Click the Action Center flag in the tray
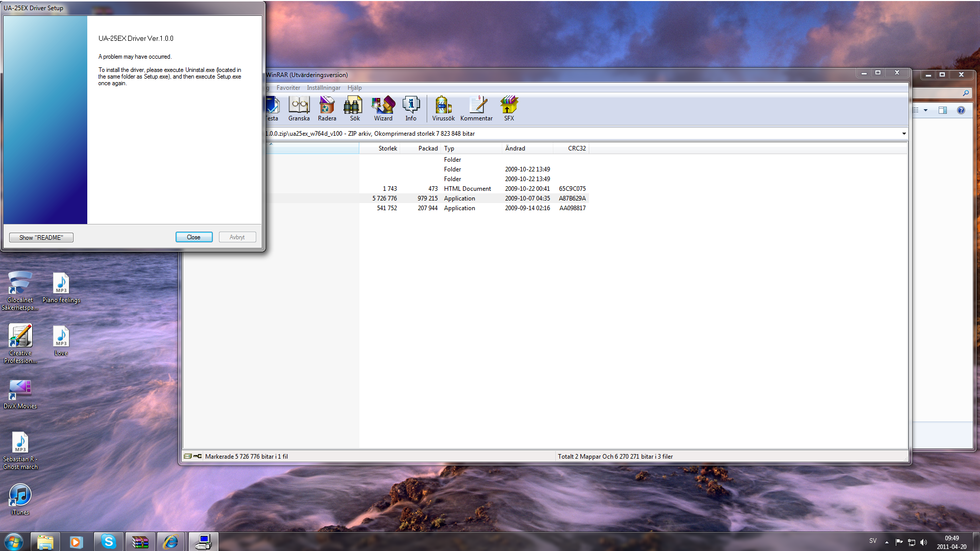 point(899,542)
